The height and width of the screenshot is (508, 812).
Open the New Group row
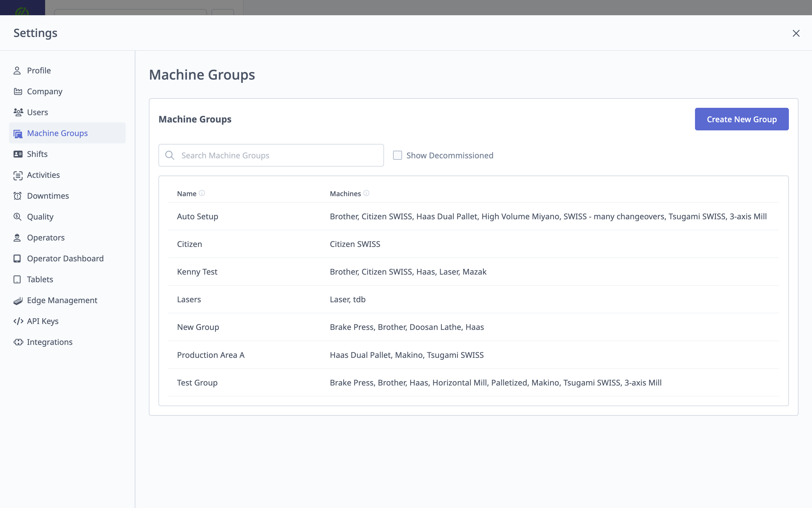(x=473, y=327)
